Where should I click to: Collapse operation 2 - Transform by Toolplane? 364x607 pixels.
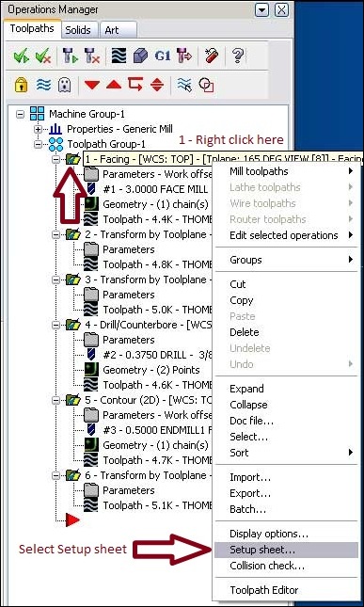56,234
